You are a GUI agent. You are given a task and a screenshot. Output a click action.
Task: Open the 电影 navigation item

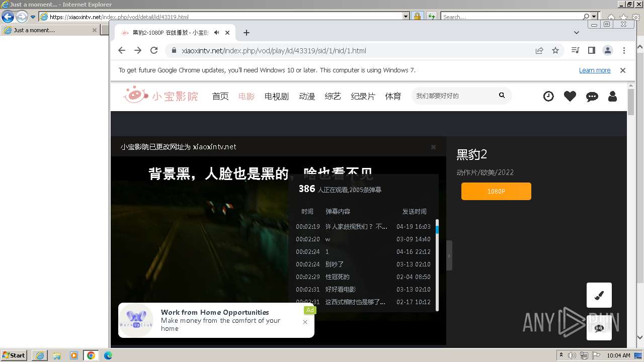[247, 96]
